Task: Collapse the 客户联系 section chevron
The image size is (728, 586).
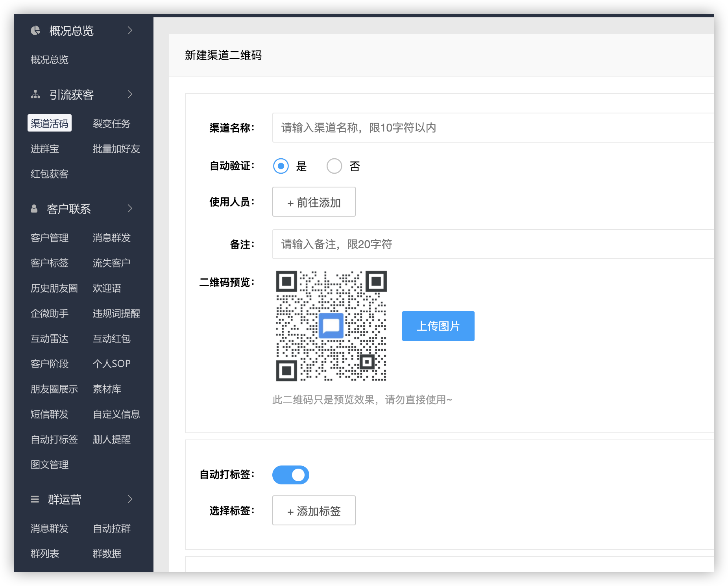Action: tap(130, 209)
